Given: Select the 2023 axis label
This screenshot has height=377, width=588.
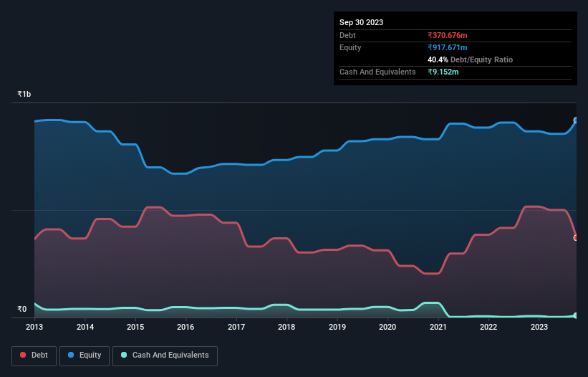Looking at the screenshot, I should click(539, 327).
